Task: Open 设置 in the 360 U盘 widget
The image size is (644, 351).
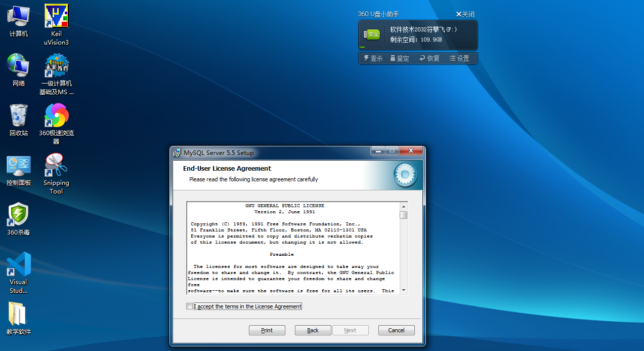Action: point(459,58)
